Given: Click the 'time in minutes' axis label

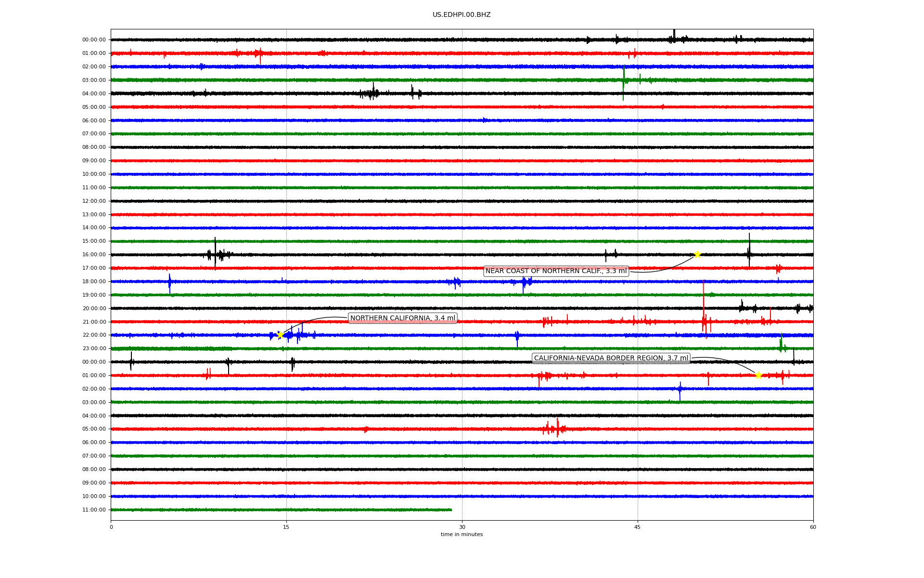Looking at the screenshot, I should (462, 534).
